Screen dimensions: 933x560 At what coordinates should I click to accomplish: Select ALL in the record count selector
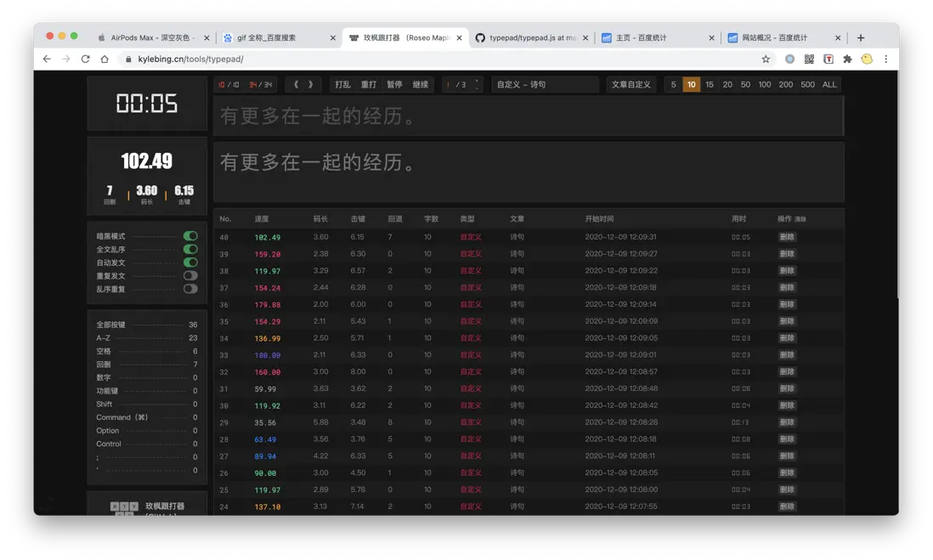[828, 84]
